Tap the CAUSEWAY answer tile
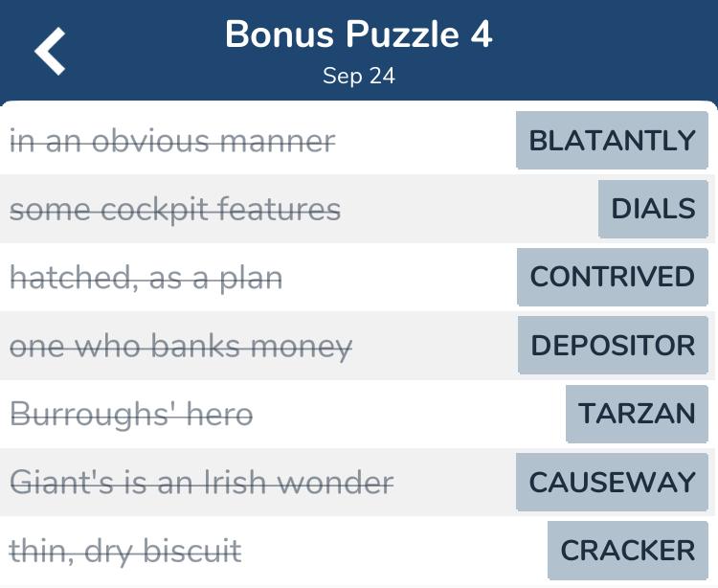This screenshot has width=718, height=588. pos(612,482)
